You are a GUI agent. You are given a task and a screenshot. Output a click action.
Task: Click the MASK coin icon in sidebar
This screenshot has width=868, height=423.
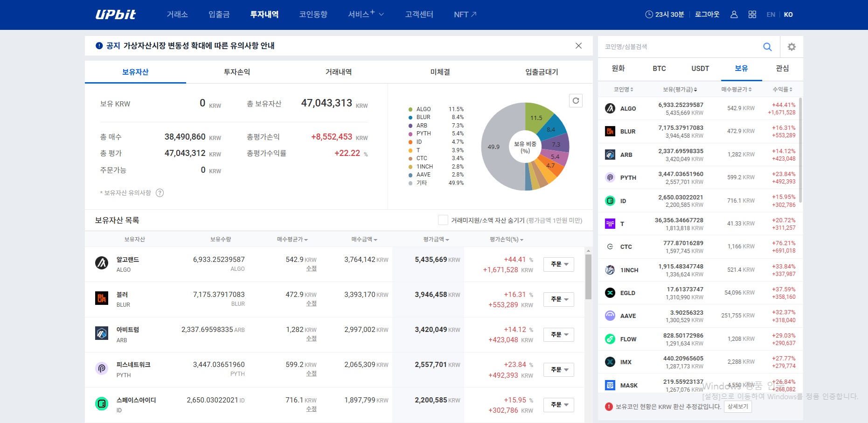pos(610,385)
